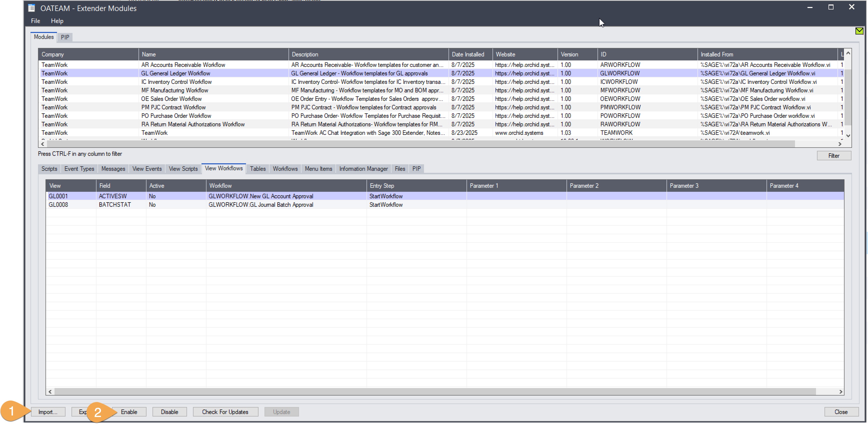
Task: Sort modules by Name column header
Action: click(x=213, y=54)
